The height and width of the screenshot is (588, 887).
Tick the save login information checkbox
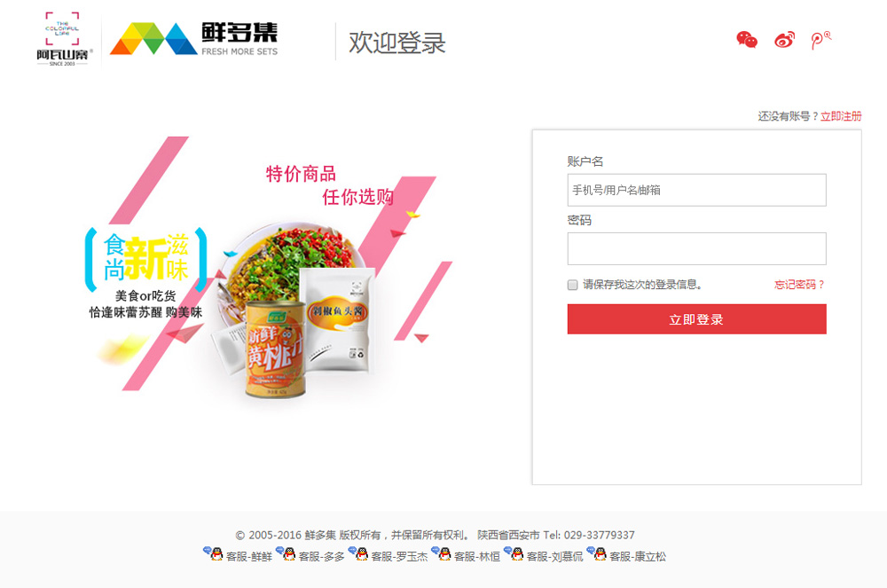(x=572, y=285)
